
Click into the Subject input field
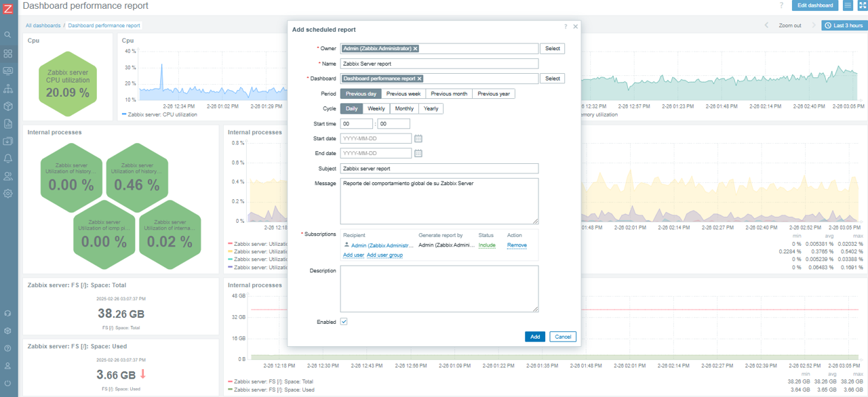[x=439, y=168]
